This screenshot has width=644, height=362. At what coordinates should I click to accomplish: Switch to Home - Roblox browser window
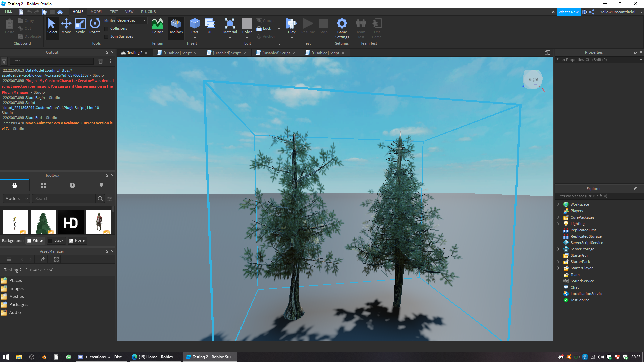click(156, 357)
